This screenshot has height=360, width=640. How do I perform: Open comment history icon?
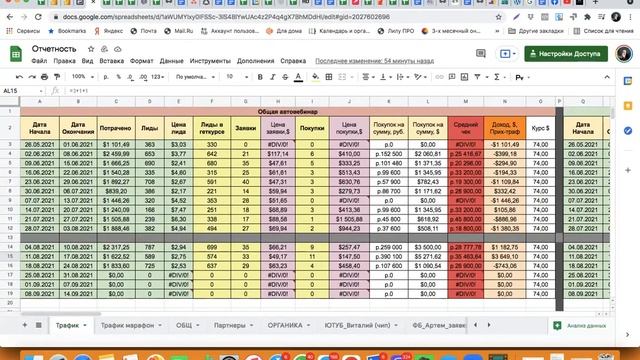(481, 53)
